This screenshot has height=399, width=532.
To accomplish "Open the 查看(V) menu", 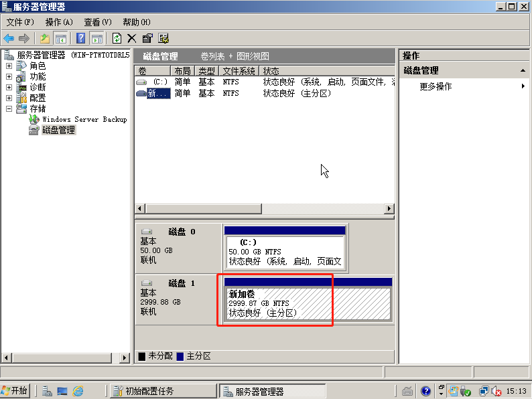I will click(98, 22).
